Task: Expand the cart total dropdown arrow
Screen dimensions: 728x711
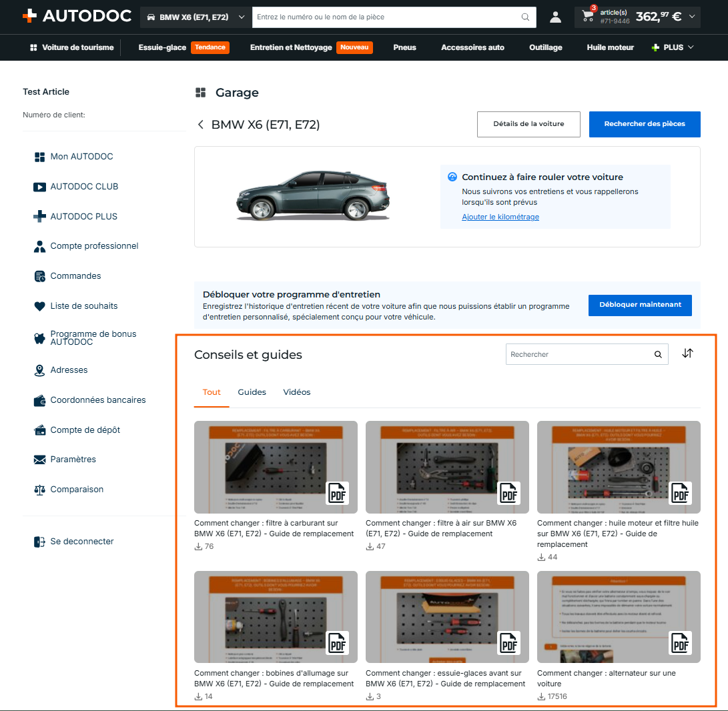Action: (x=692, y=17)
